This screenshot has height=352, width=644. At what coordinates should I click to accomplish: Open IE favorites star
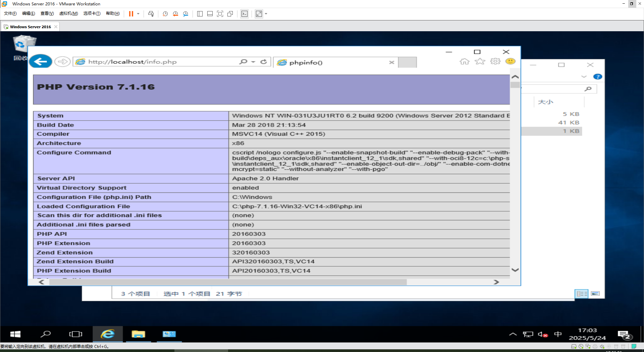[480, 61]
